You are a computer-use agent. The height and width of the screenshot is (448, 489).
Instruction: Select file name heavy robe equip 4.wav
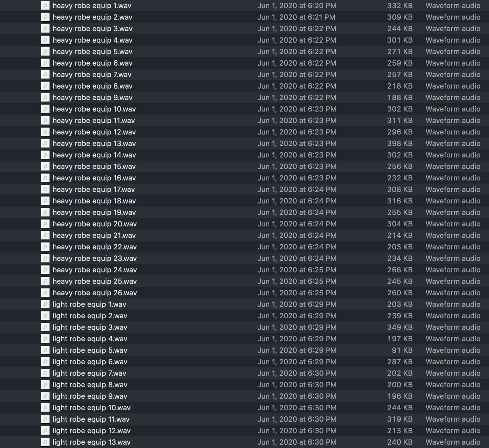click(x=92, y=40)
